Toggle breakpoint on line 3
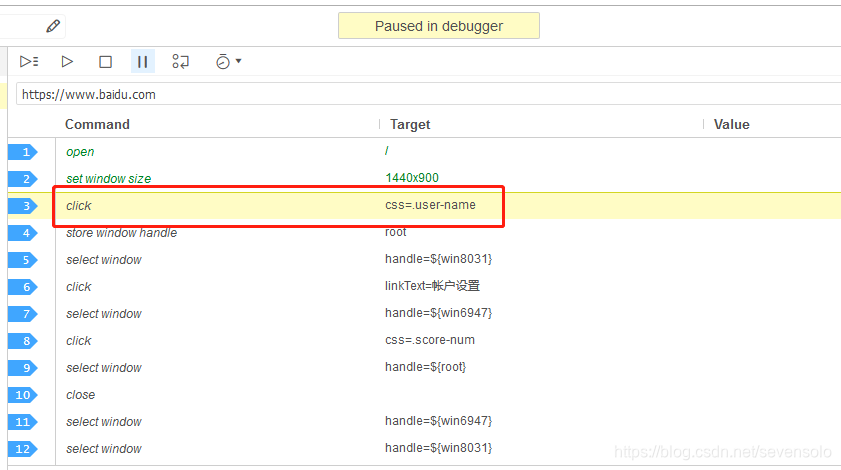Viewport: 841px width, 470px height. 23,206
